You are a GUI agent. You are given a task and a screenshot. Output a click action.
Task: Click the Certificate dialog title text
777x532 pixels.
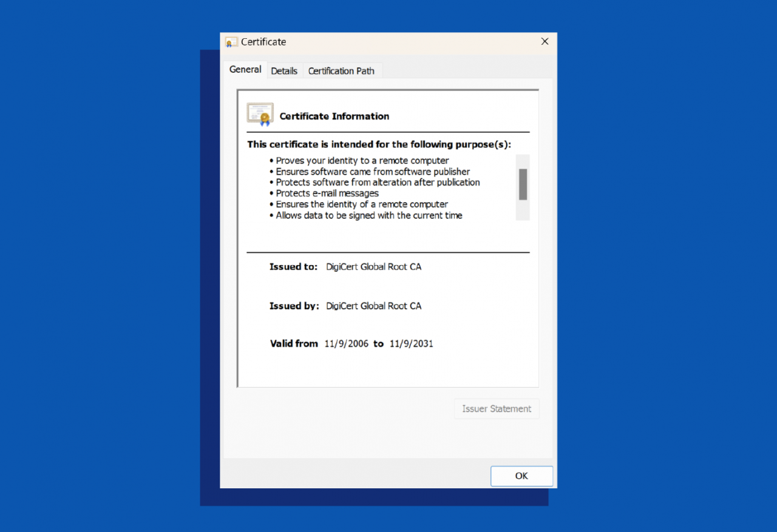[263, 42]
